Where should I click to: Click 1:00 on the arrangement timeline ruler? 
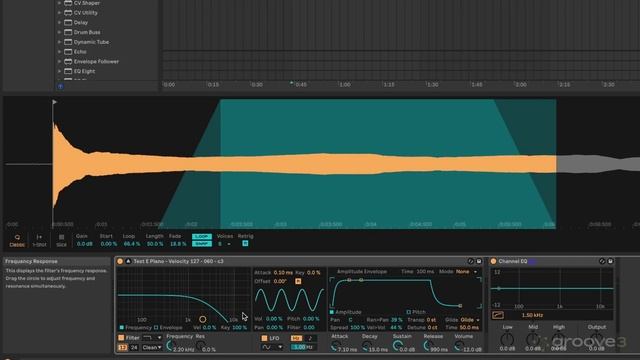coord(345,84)
